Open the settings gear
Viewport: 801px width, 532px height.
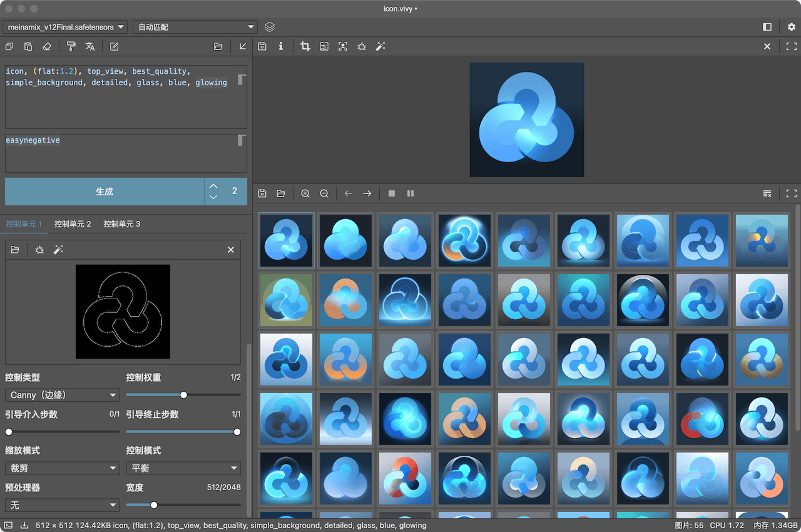[x=792, y=27]
